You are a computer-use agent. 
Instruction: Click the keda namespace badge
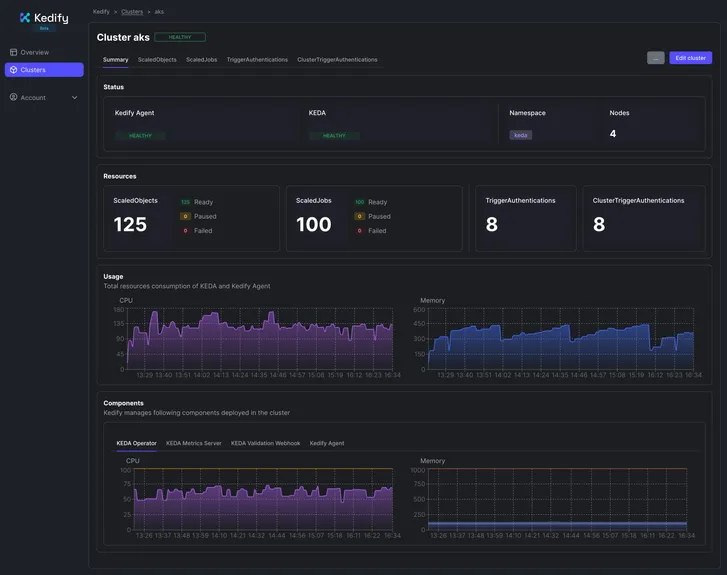(520, 135)
